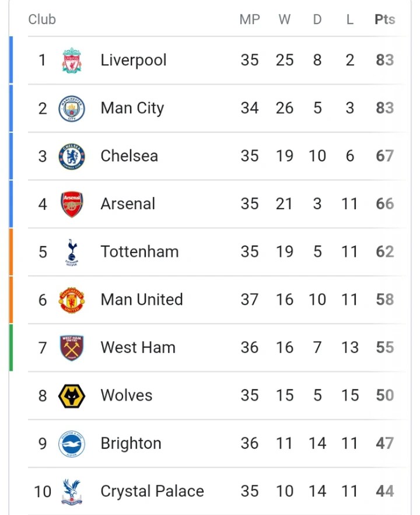
Task: Select the Chelsea team name
Action: pos(129,156)
